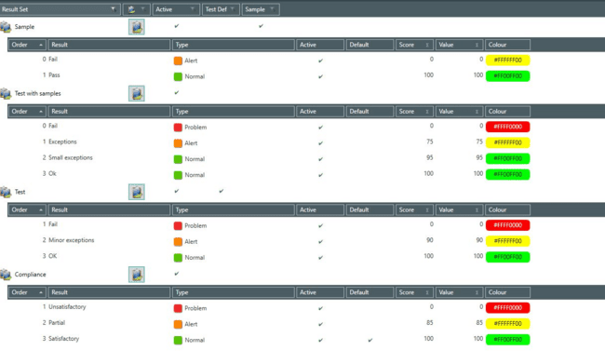Open the top Sample column filter dropdown
This screenshot has height=364, width=605.
click(x=272, y=9)
